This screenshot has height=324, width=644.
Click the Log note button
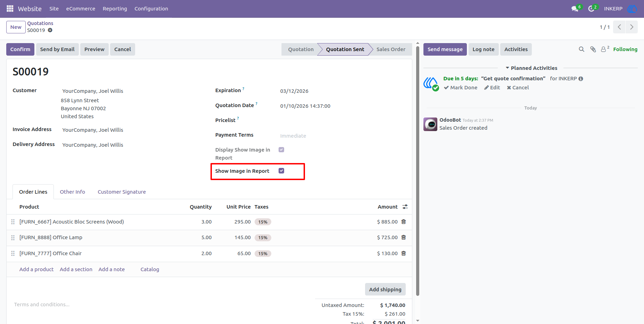point(484,49)
